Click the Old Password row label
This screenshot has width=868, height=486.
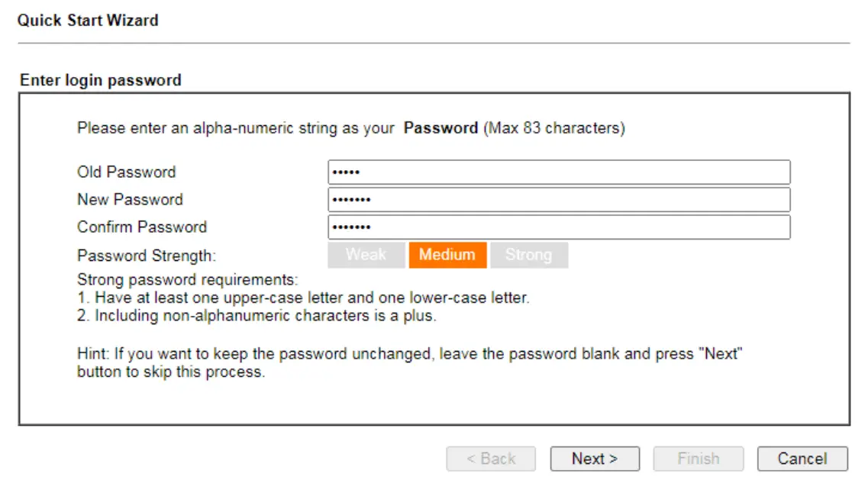[126, 172]
